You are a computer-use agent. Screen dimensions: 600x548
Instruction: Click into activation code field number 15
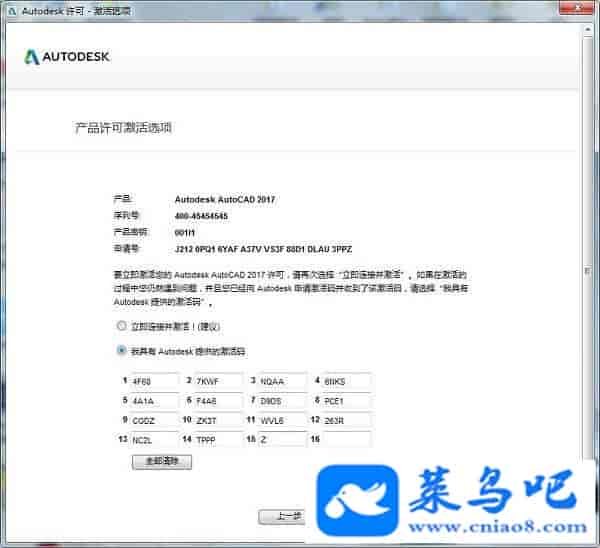coord(283,439)
